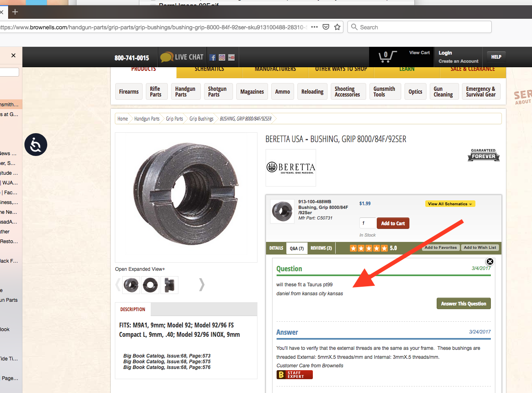Viewport: 532px width, 393px height.
Task: Open Emergency & Survival Gear category
Action: (x=481, y=92)
